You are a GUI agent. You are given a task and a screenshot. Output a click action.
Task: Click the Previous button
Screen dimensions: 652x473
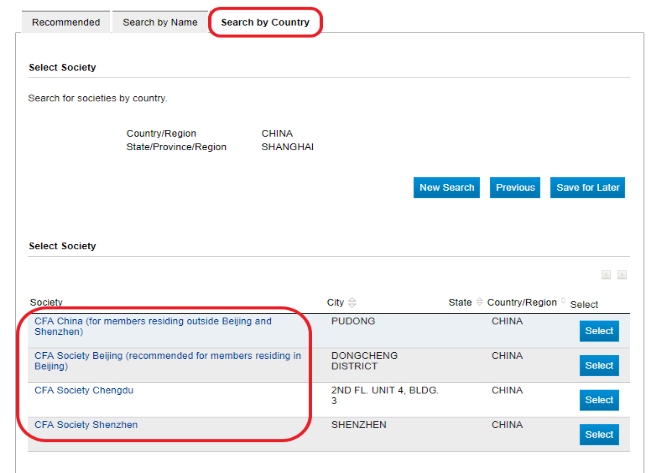coord(515,187)
